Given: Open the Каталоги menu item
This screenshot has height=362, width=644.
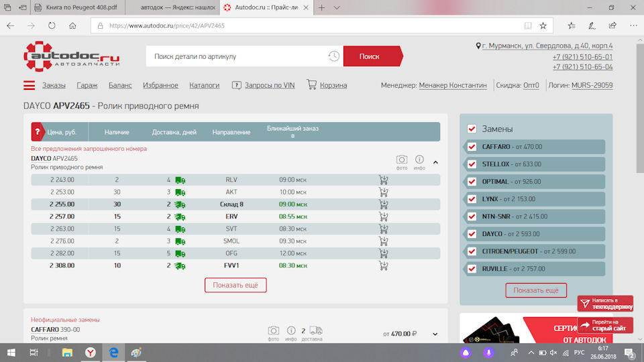Looking at the screenshot, I should pyautogui.click(x=204, y=85).
